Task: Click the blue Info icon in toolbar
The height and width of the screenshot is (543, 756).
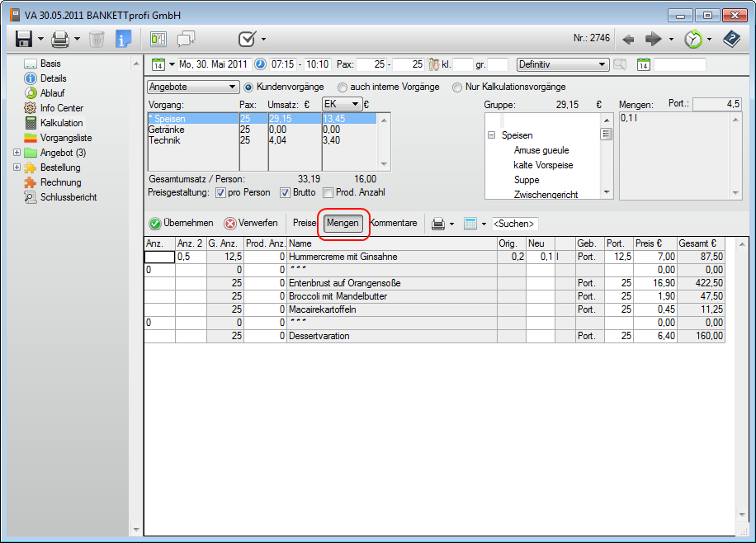Action: pyautogui.click(x=123, y=39)
